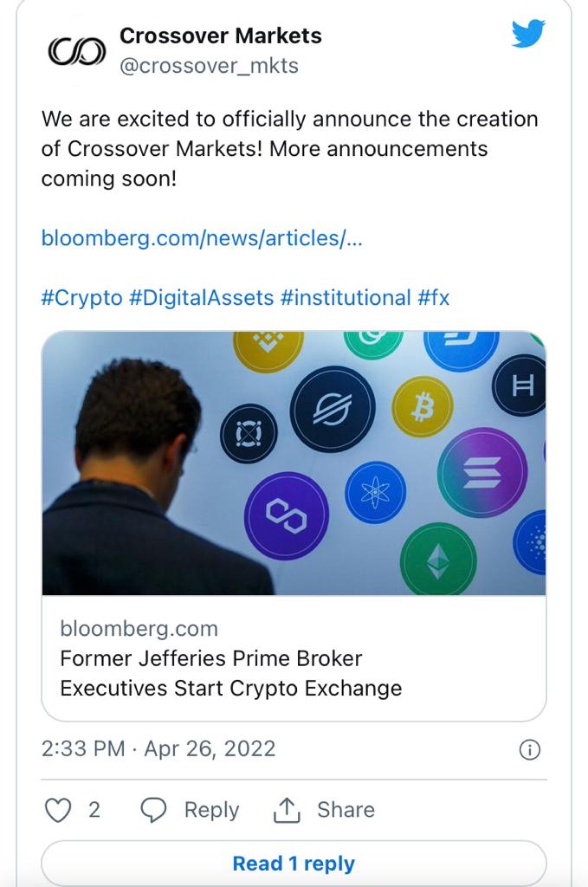Open the @crossover_mkts handle
588x887 pixels.
point(209,66)
